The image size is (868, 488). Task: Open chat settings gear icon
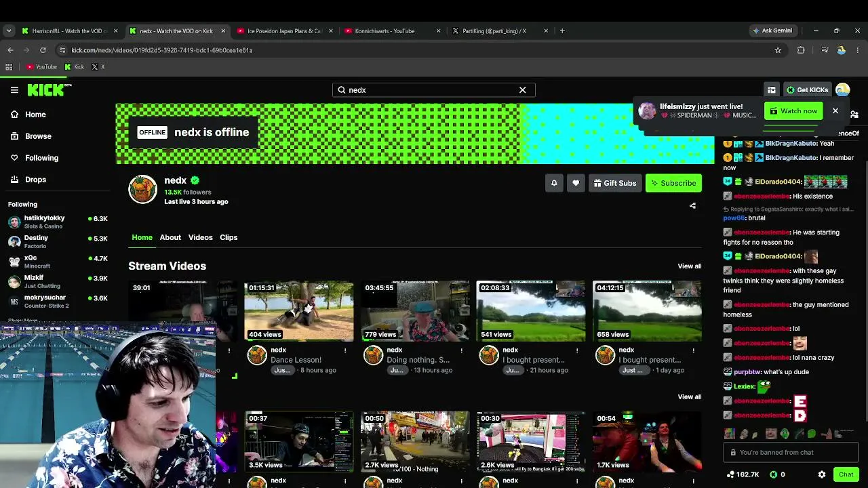pyautogui.click(x=822, y=474)
